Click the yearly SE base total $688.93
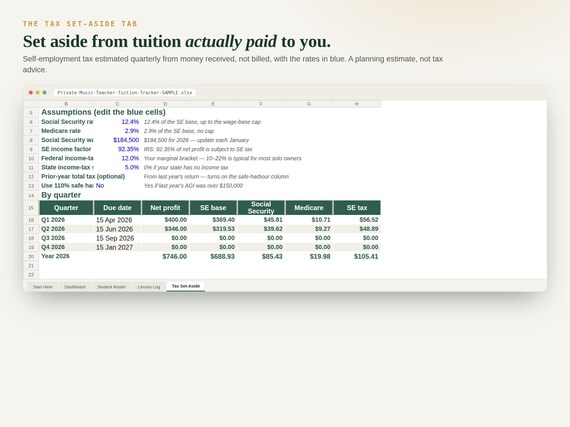Viewport: 570px width, 427px height. (x=213, y=257)
